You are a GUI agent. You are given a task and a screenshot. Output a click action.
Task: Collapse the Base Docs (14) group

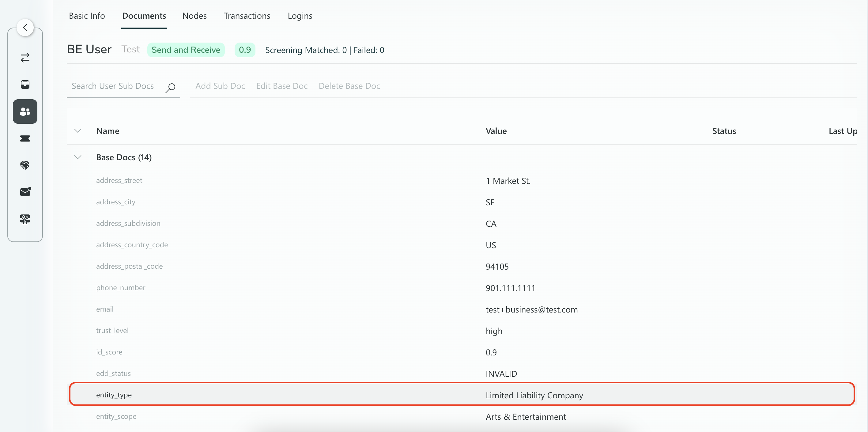pyautogui.click(x=78, y=157)
